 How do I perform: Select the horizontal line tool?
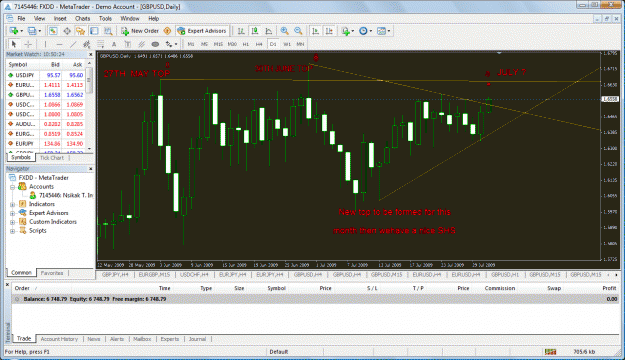pyautogui.click(x=59, y=44)
